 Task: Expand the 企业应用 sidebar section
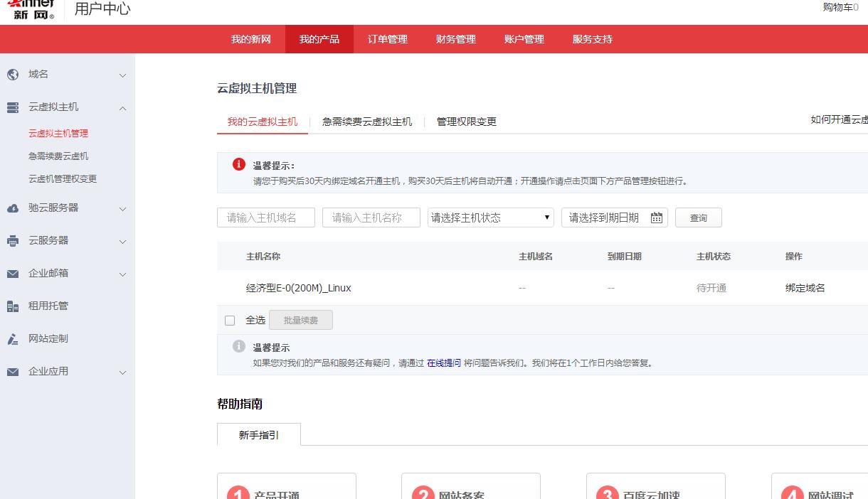tap(122, 372)
